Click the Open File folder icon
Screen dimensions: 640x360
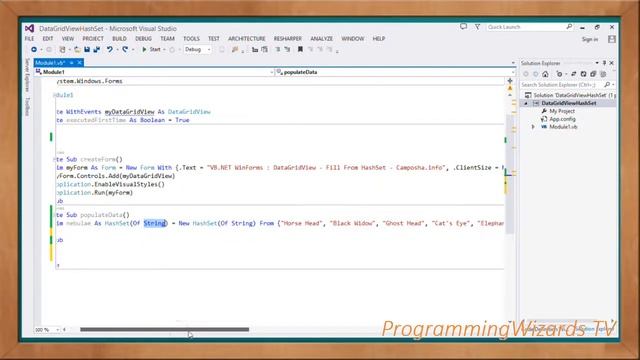pos(77,49)
